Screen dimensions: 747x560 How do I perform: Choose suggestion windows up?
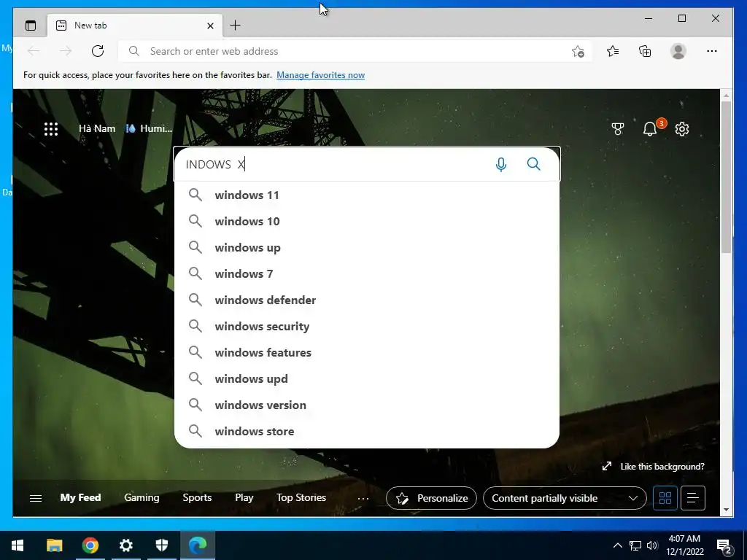367,248
